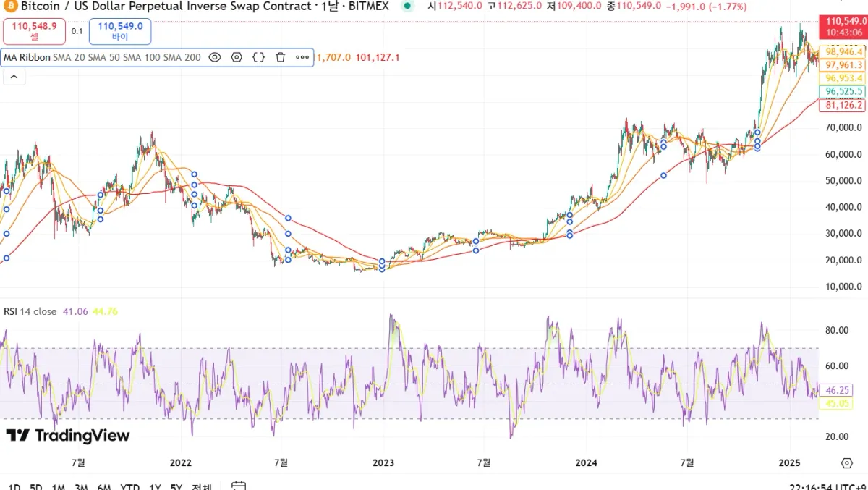The width and height of the screenshot is (868, 490).
Task: Open MA Ribbon settings hexagon icon
Action: 237,57
